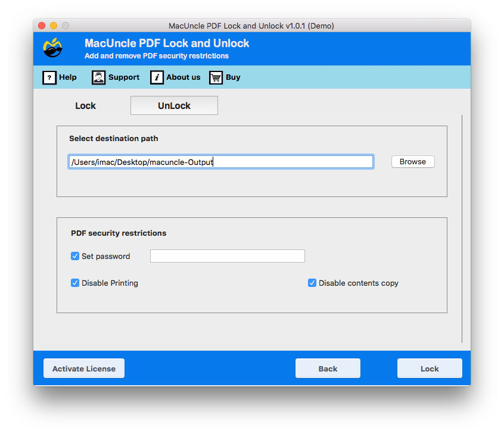Click the Browse button

[x=412, y=161]
